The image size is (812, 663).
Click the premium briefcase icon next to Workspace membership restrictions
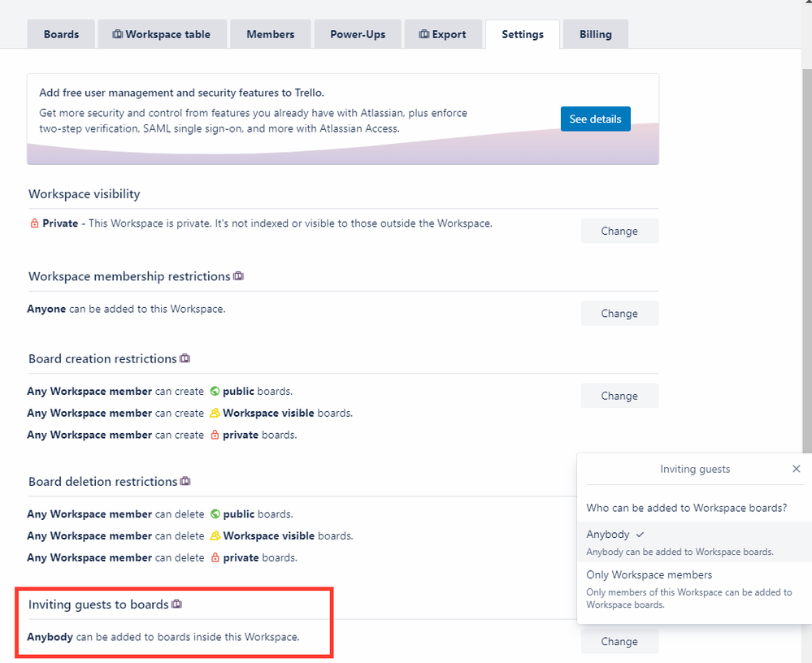pos(238,276)
